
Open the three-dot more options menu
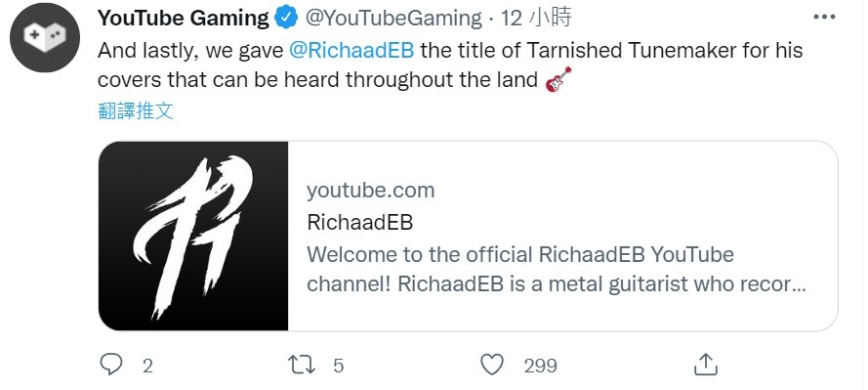pos(824,18)
